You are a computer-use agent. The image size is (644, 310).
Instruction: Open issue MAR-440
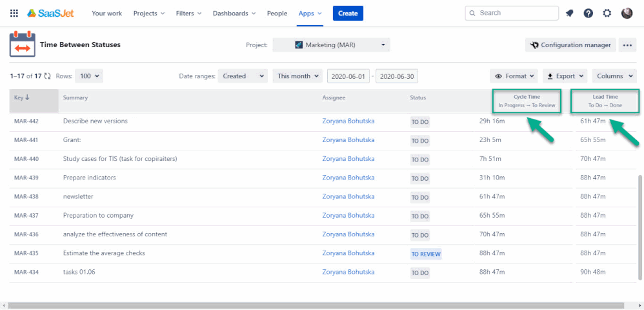tap(26, 159)
